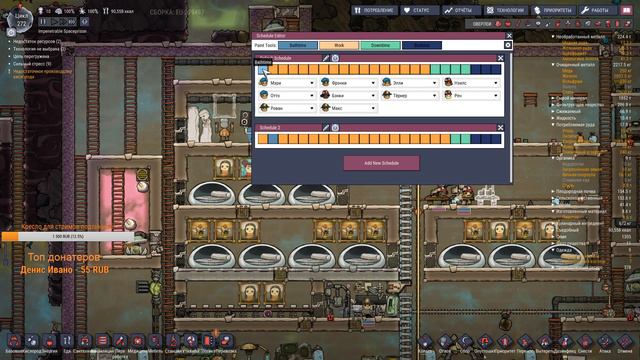640x360 pixels.
Task: Select Вытереть mop tool
Action: 545,341
